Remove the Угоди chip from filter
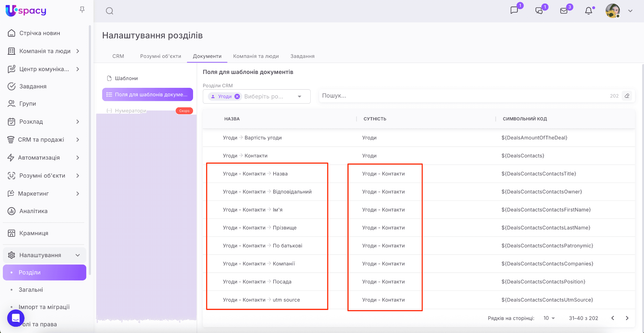This screenshot has height=333, width=644. pos(237,97)
